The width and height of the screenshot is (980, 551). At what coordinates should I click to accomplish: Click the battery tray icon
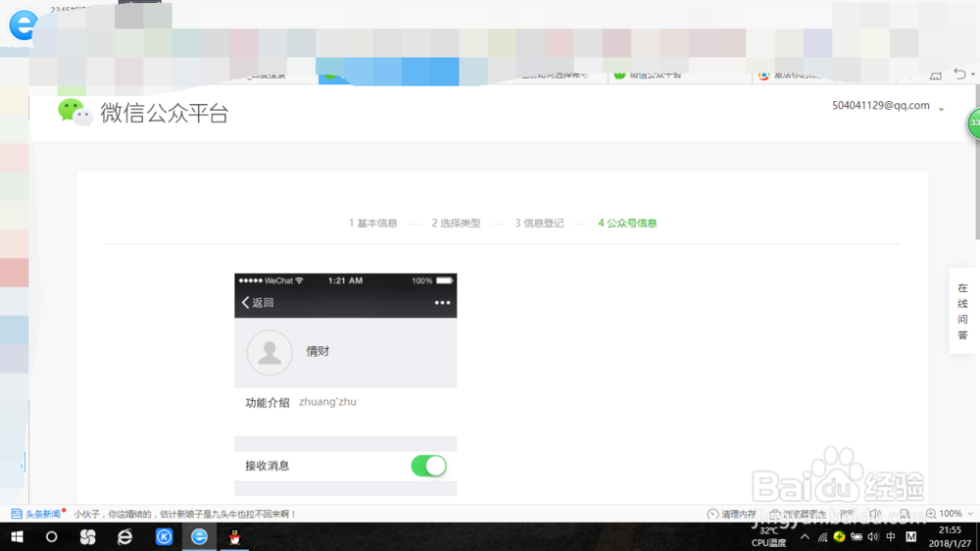pyautogui.click(x=857, y=536)
